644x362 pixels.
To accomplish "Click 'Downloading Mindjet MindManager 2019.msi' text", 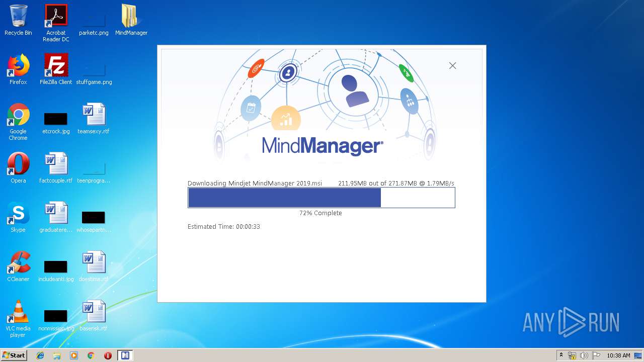I will click(255, 184).
